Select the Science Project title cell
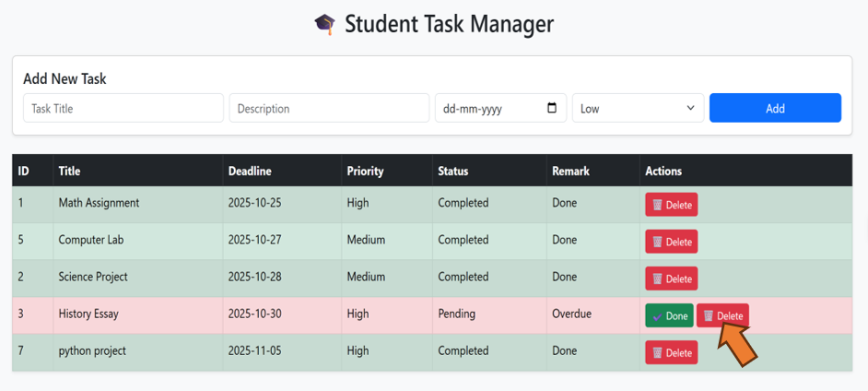868x391 pixels. 138,277
